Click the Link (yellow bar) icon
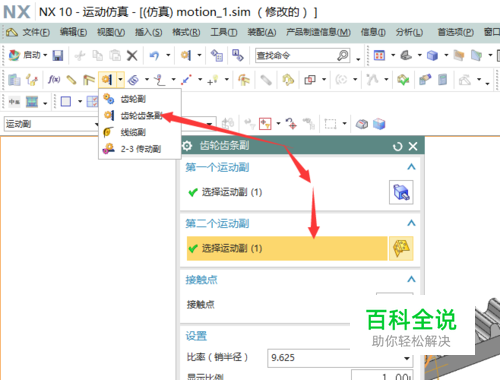The image size is (500, 380). tap(71, 80)
